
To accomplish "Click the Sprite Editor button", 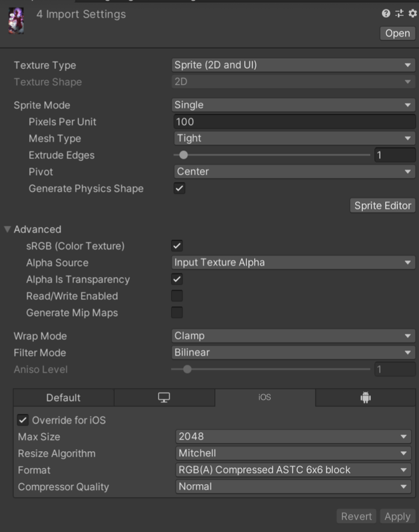I will click(383, 205).
